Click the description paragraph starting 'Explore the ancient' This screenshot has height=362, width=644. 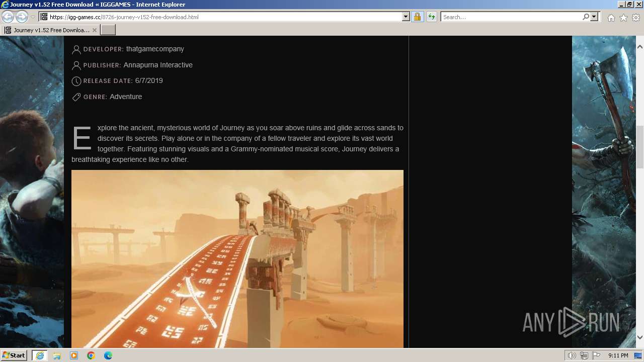(237, 144)
